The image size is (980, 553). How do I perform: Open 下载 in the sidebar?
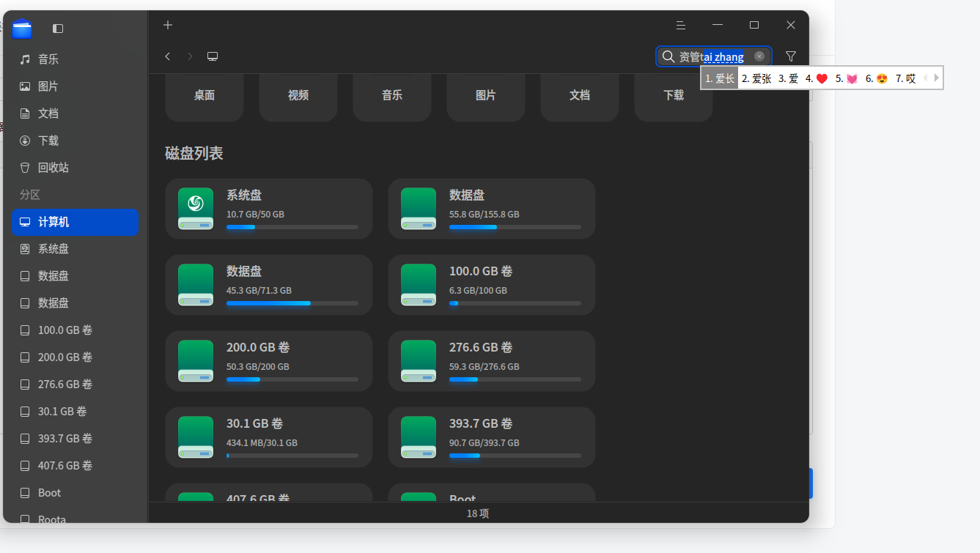click(x=75, y=141)
